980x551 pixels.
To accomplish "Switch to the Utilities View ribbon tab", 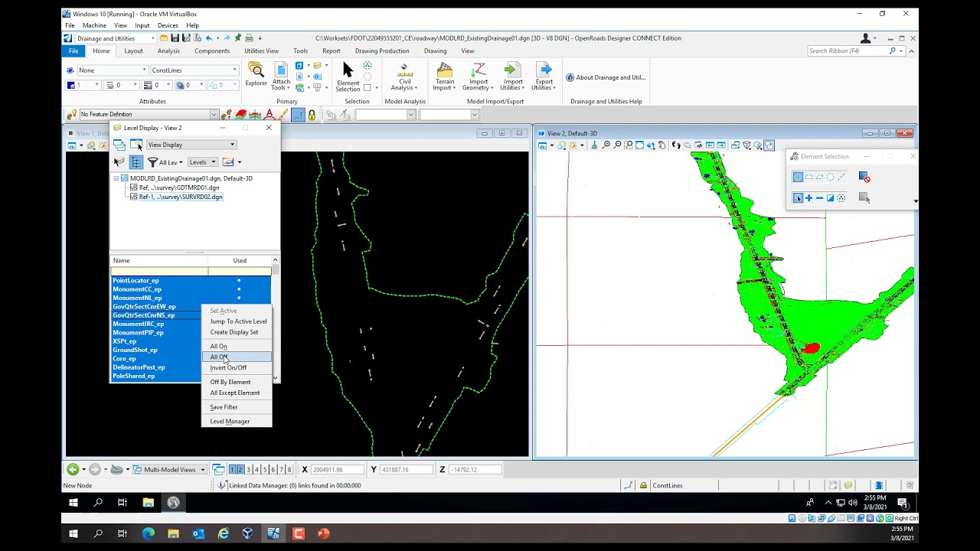I will tap(261, 51).
